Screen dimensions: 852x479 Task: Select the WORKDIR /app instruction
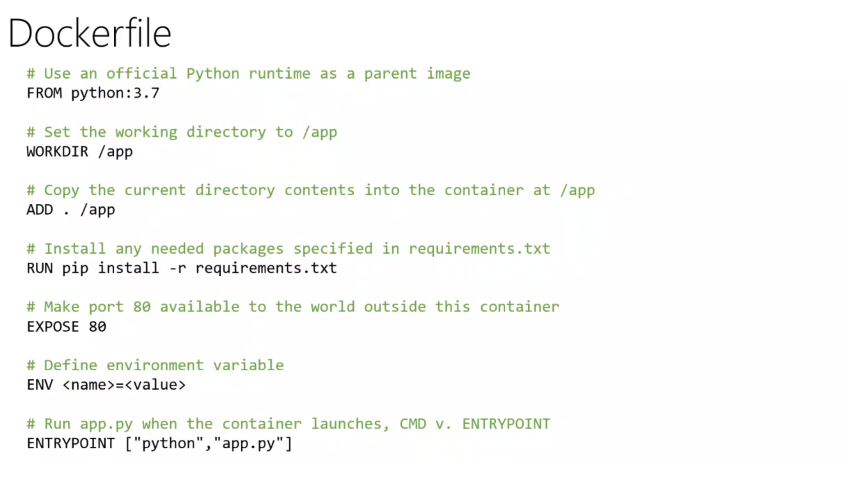(x=80, y=152)
